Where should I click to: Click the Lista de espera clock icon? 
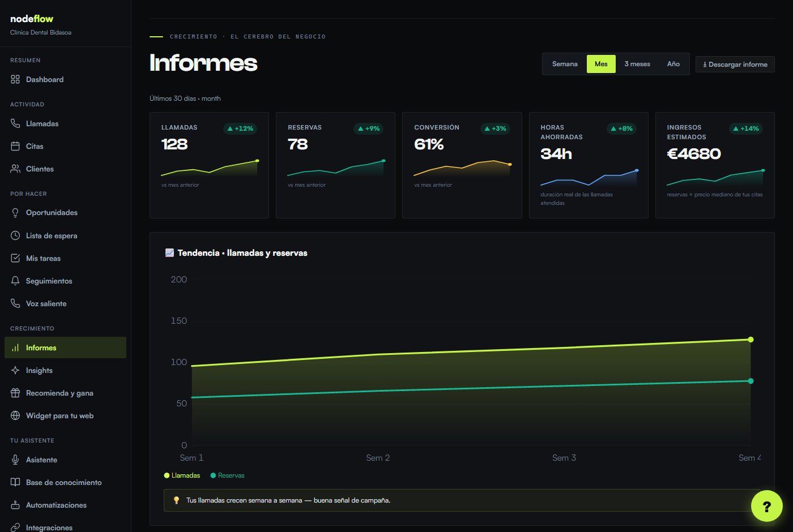pos(15,235)
